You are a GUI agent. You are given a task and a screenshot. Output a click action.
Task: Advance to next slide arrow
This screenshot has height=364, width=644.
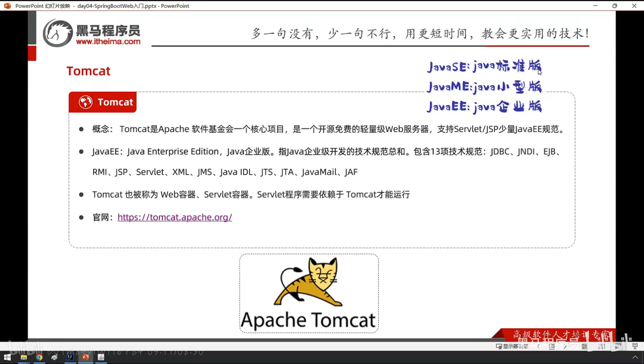pos(565,346)
